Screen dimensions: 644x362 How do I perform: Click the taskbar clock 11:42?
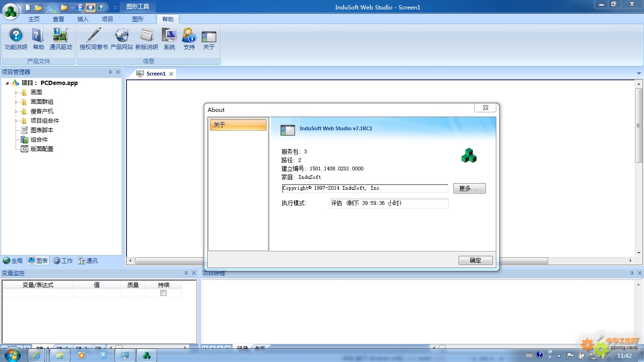tap(624, 355)
